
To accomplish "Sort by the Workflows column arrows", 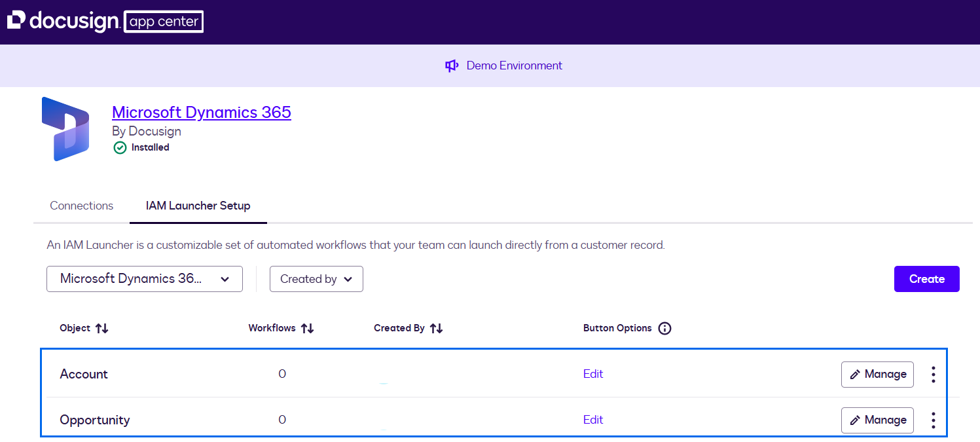I will coord(308,328).
